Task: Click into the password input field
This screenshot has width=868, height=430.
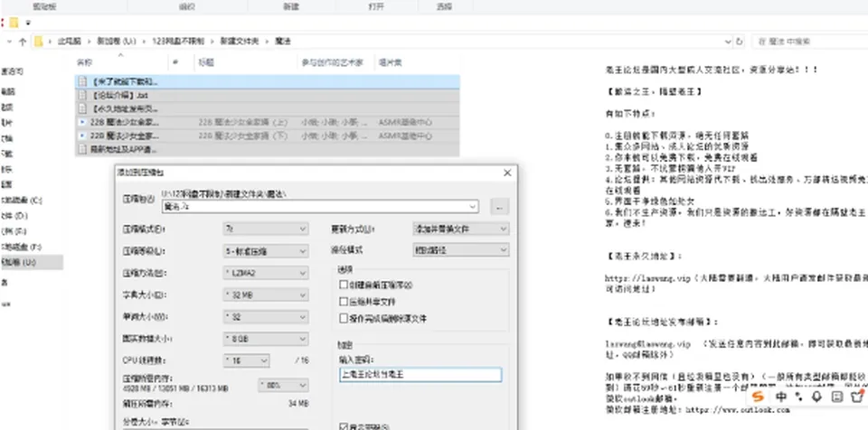Action: [x=420, y=375]
